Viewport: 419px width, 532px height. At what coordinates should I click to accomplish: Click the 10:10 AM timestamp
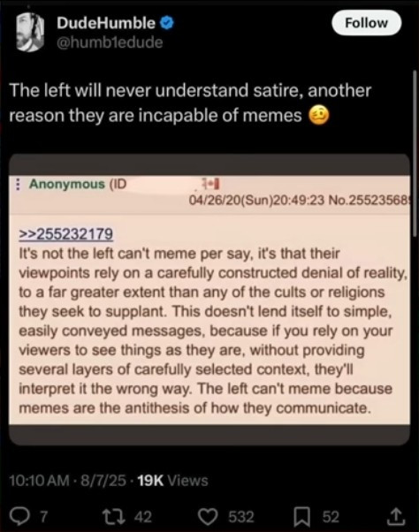pyautogui.click(x=40, y=481)
